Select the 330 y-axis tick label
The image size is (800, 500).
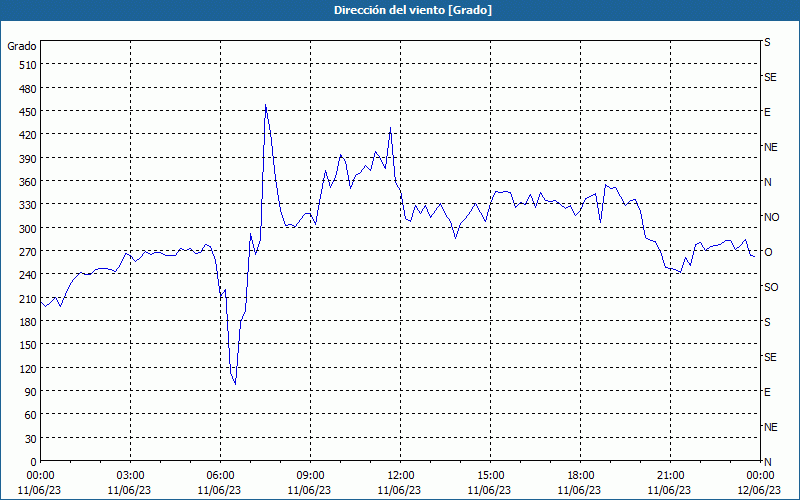(x=28, y=205)
